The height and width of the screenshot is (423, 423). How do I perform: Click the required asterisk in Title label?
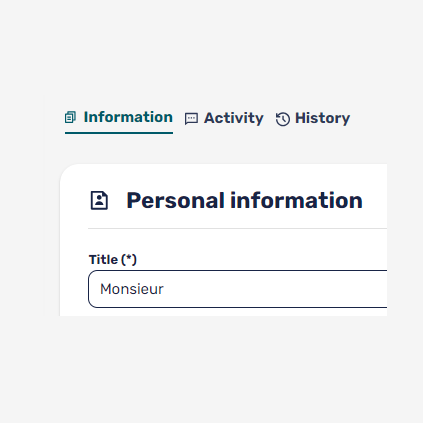pos(129,258)
